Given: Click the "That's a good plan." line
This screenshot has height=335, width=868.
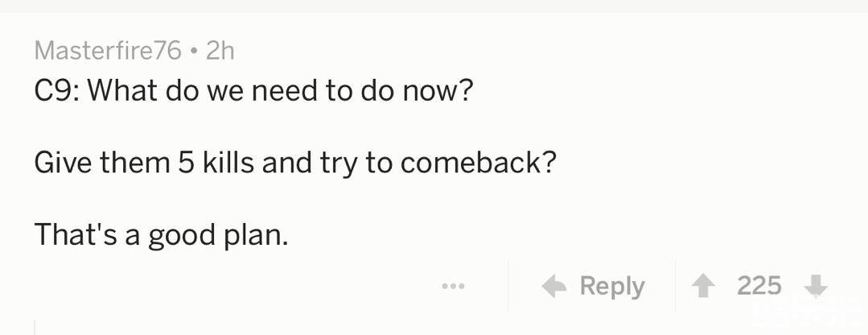Looking at the screenshot, I should (x=161, y=234).
